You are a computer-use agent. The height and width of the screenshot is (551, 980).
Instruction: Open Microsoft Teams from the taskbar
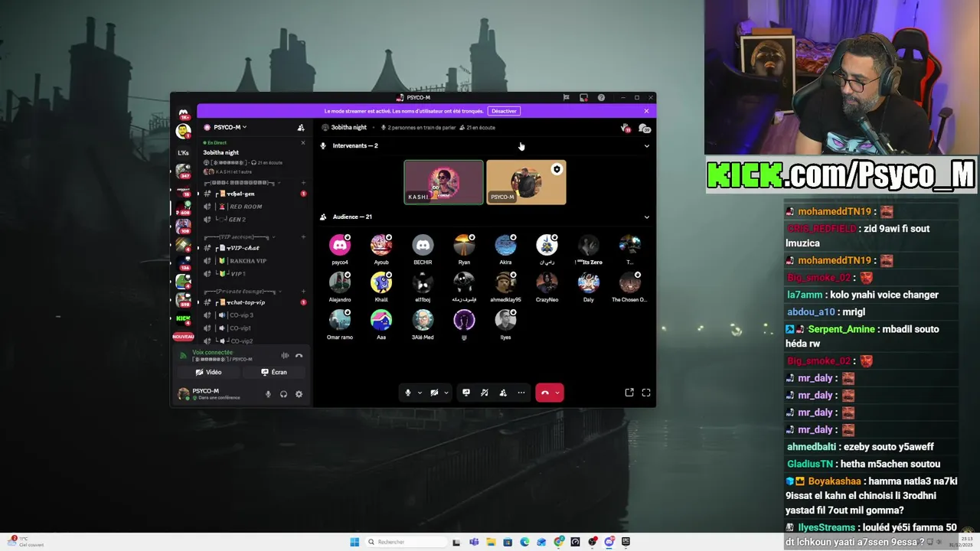coord(474,542)
